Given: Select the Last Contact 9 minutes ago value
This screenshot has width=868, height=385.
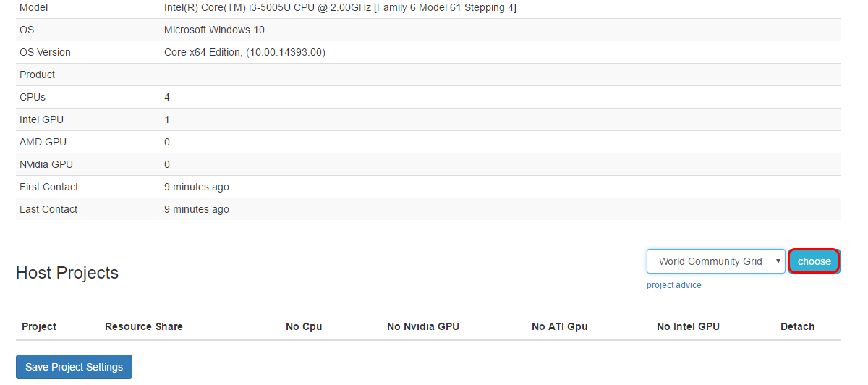Looking at the screenshot, I should point(197,209).
